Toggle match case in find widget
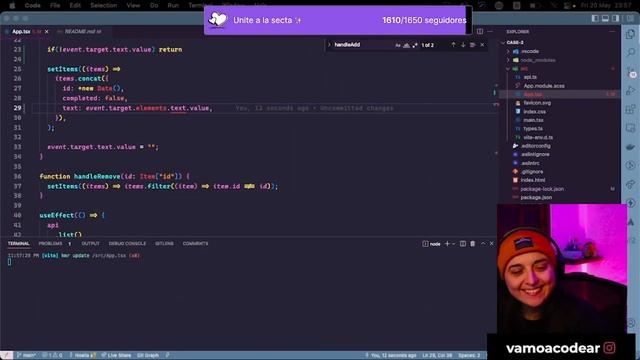640x360 pixels. coord(398,45)
